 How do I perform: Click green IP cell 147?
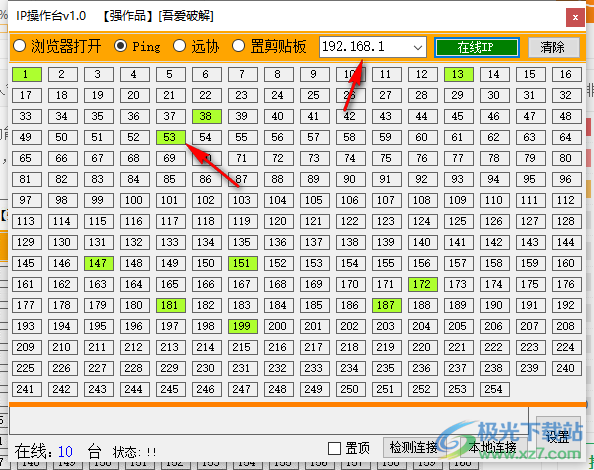click(x=98, y=263)
